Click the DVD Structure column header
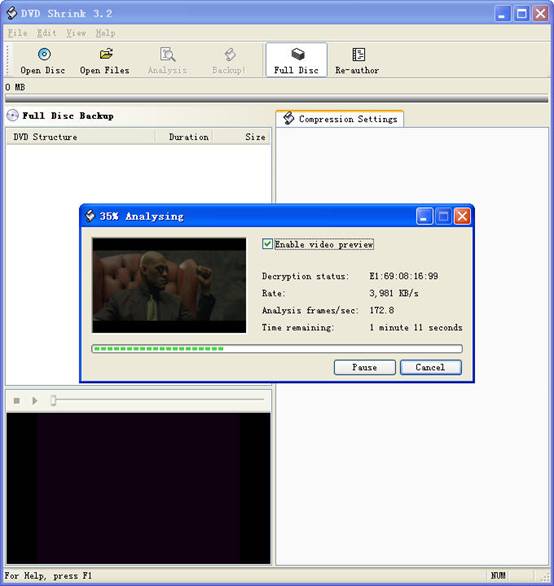The height and width of the screenshot is (586, 554). click(x=81, y=137)
